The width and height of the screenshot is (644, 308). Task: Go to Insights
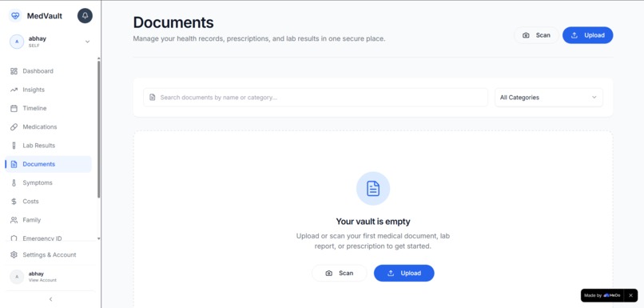(x=49, y=90)
